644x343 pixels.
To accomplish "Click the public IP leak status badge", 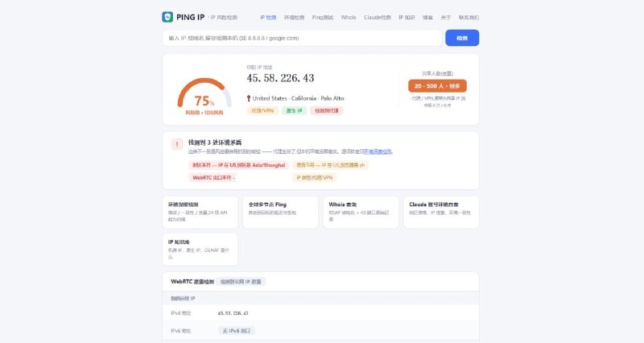I will click(x=241, y=282).
